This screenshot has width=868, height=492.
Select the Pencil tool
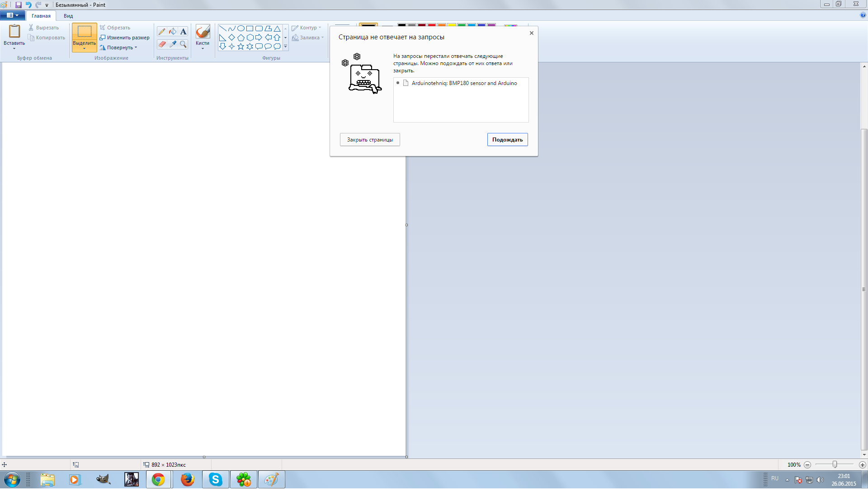(162, 32)
